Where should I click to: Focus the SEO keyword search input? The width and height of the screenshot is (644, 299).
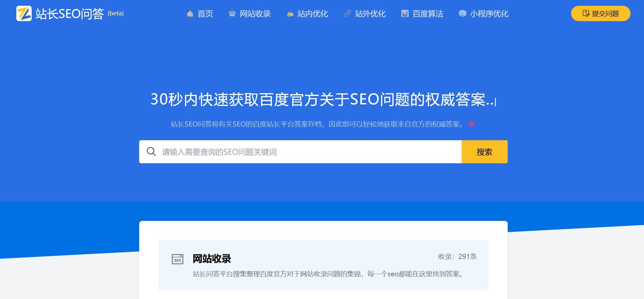(x=300, y=152)
